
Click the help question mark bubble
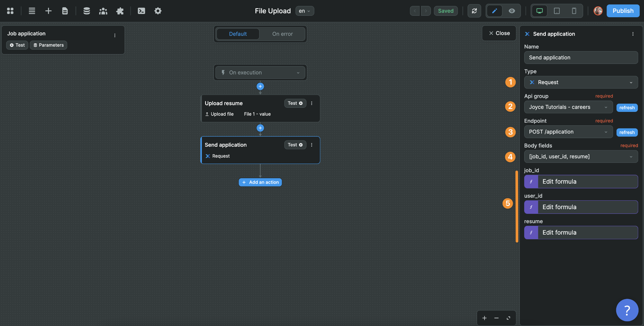(x=627, y=310)
